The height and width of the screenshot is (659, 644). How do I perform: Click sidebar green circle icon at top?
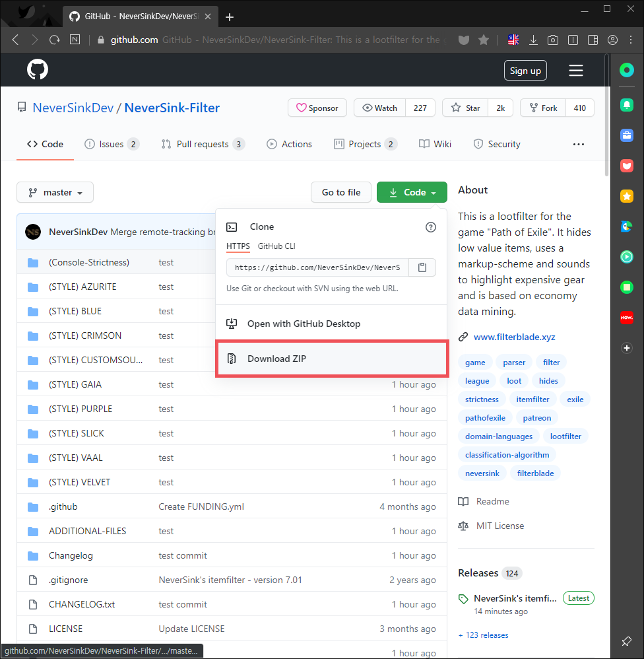pyautogui.click(x=626, y=70)
